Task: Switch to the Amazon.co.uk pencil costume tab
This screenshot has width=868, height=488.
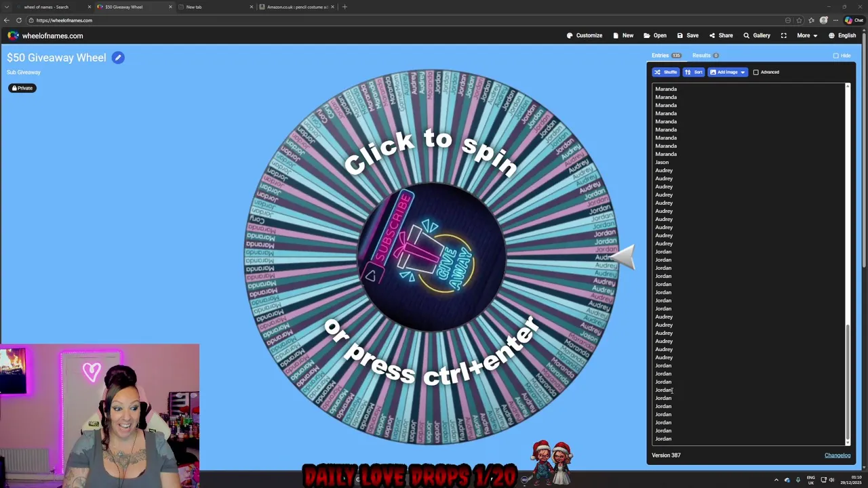Action: coord(297,7)
